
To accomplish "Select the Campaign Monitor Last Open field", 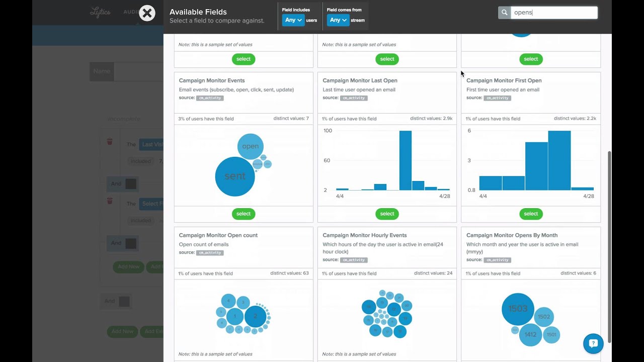I will pyautogui.click(x=387, y=214).
